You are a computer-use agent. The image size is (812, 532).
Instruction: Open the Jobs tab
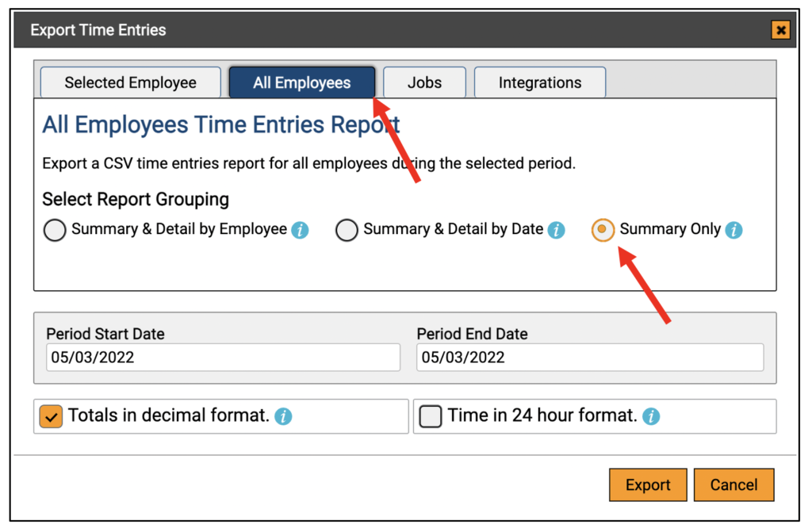(x=424, y=82)
